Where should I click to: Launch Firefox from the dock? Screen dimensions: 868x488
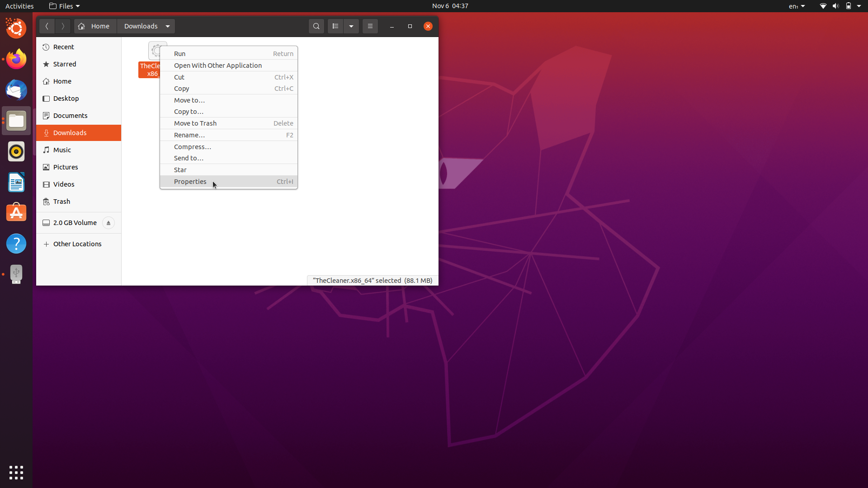(16, 59)
